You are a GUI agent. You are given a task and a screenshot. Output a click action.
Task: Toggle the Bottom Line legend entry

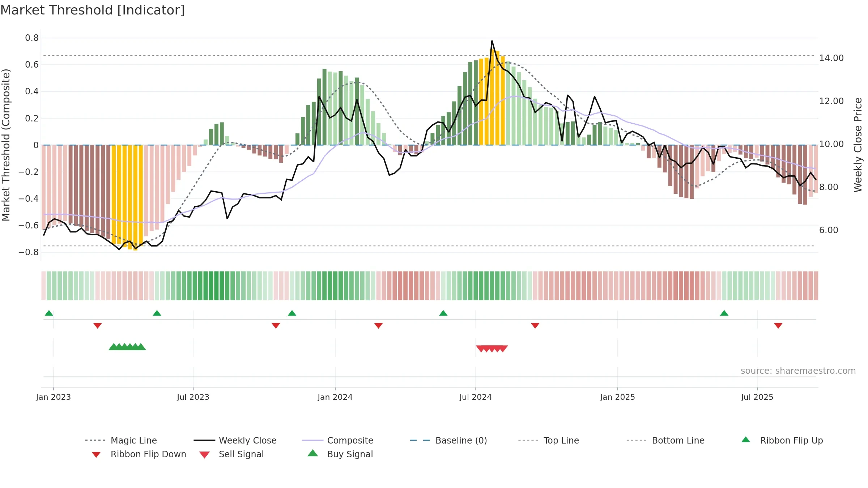pos(665,440)
